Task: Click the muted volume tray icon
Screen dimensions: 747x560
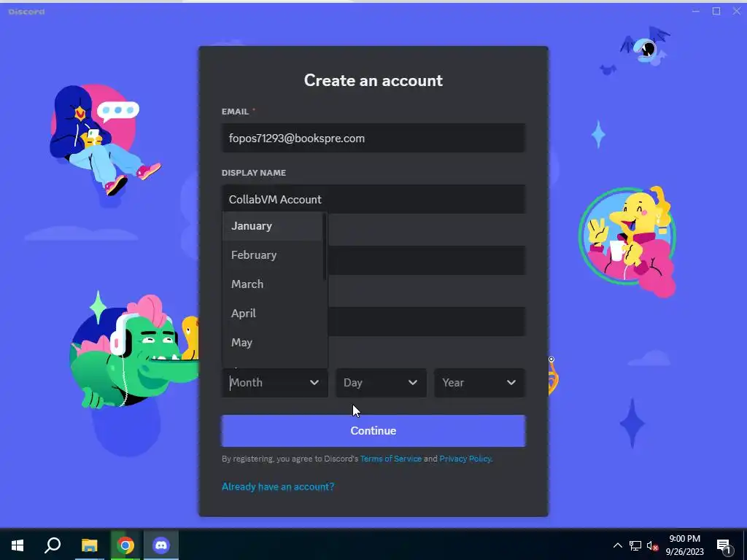Action: click(652, 545)
